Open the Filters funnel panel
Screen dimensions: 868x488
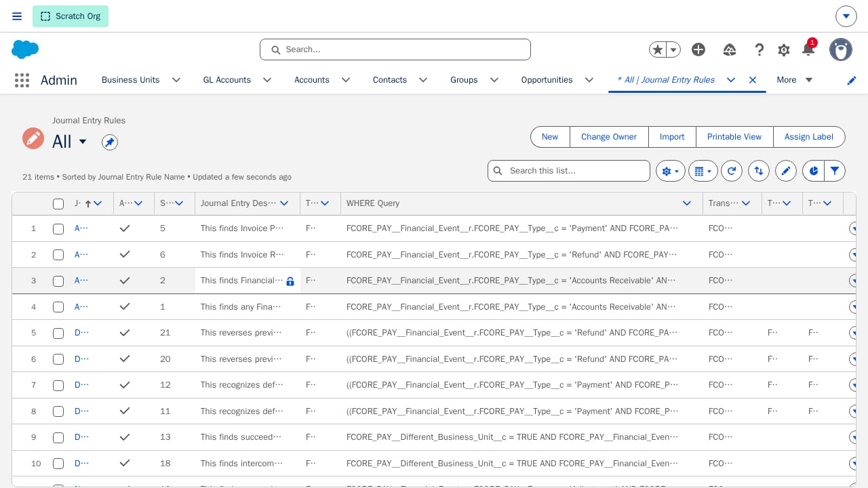pos(835,171)
